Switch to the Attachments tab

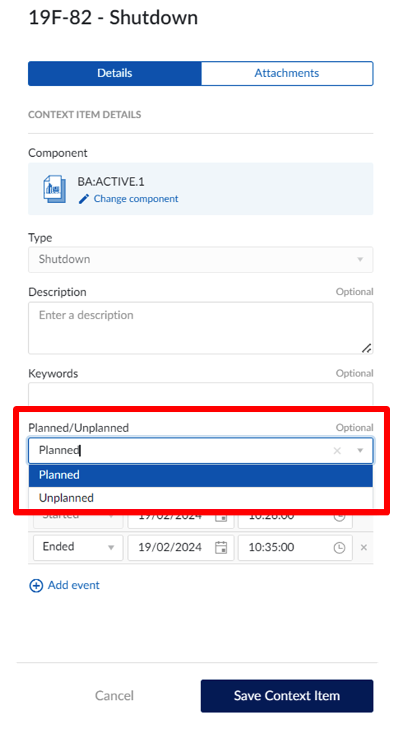[287, 74]
